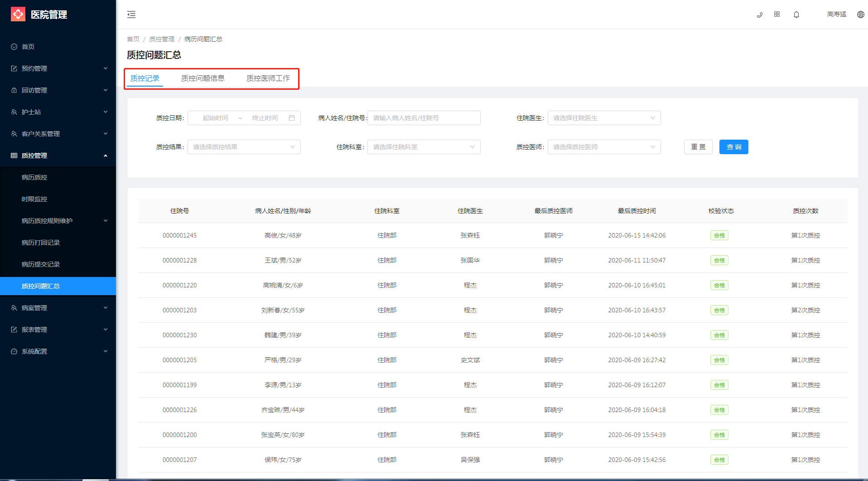Open the 住院医生 dropdown

click(604, 118)
